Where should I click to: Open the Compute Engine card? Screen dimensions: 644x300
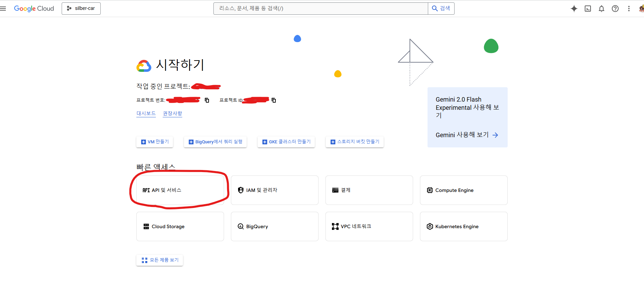(464, 190)
